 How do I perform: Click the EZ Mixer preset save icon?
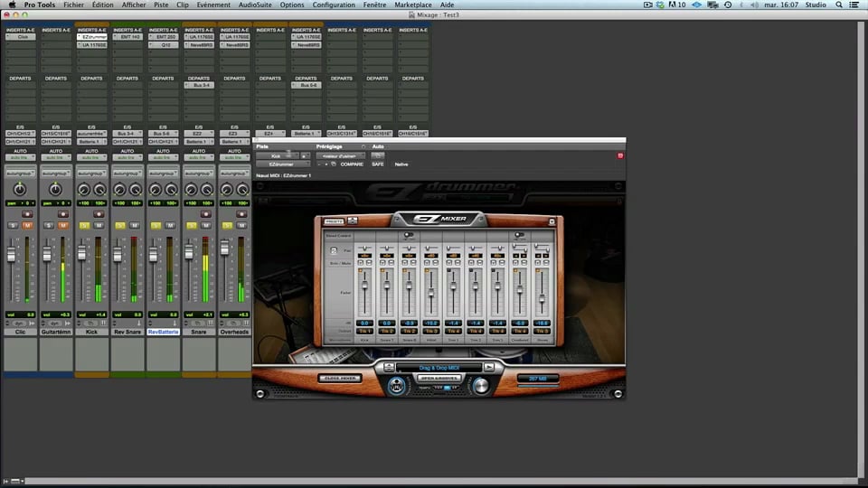click(353, 221)
